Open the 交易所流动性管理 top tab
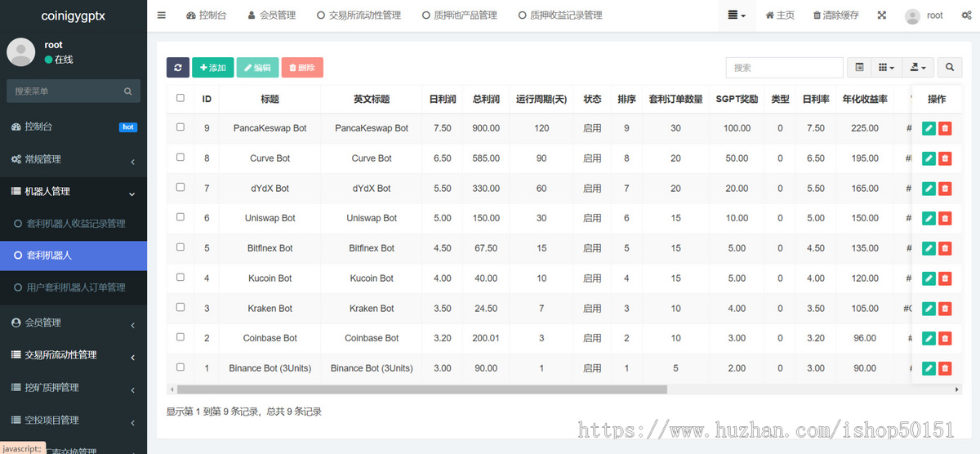Viewport: 980px width, 454px height. tap(359, 16)
